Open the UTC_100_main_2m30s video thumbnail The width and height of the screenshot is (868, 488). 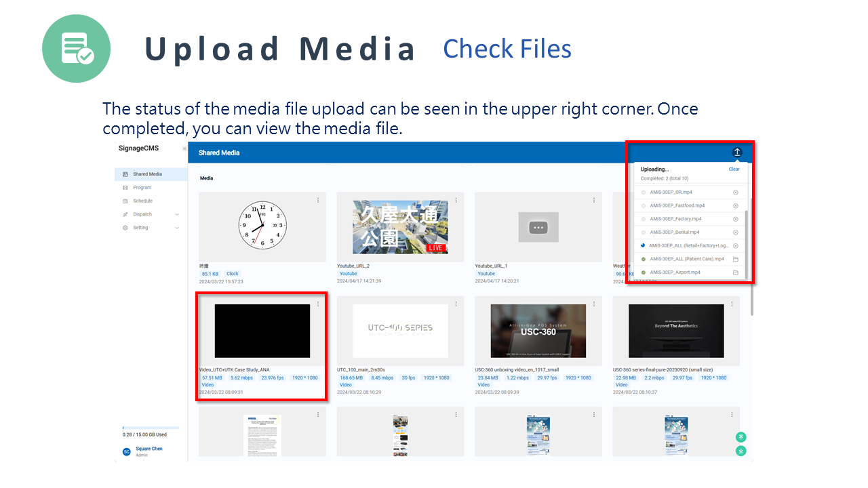[x=400, y=331]
